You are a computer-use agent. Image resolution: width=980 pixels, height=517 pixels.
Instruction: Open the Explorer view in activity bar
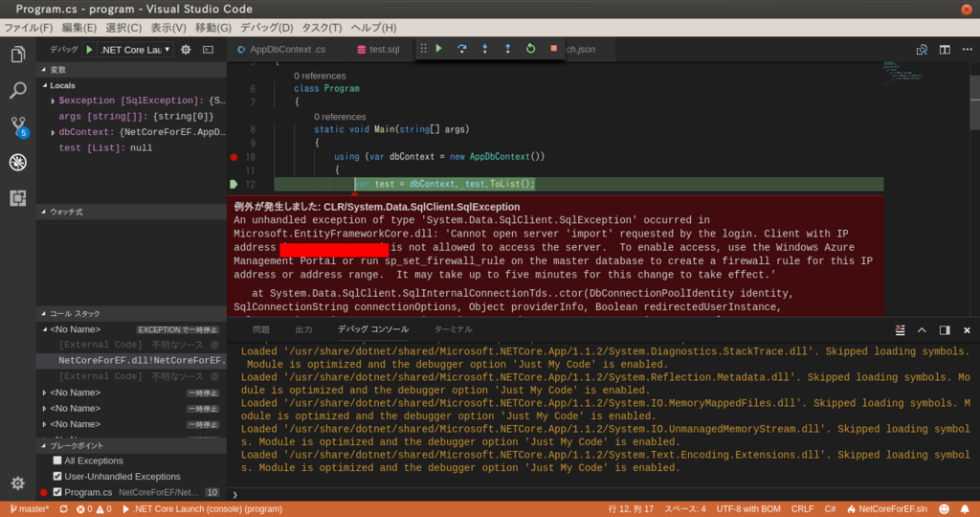(x=17, y=55)
